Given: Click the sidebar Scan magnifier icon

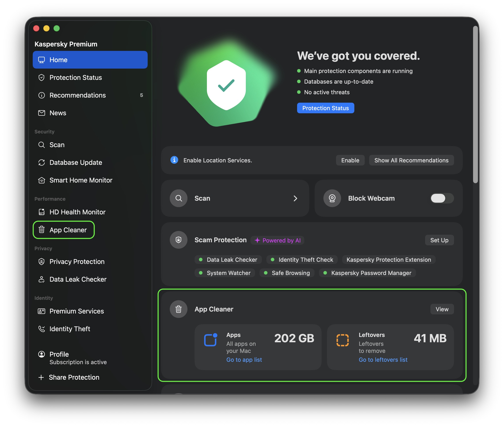Looking at the screenshot, I should click(41, 145).
